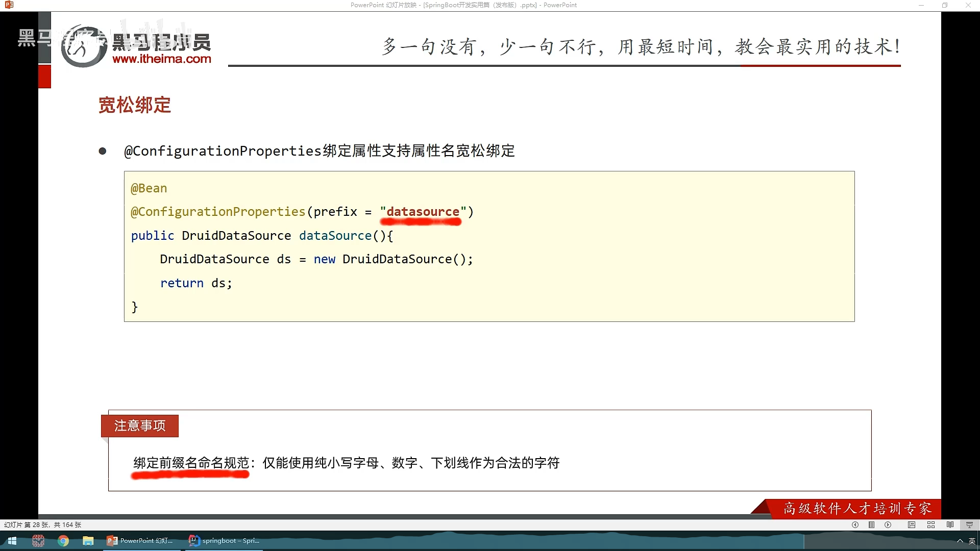Click the red brick-pattern taskbar app
This screenshot has width=980, height=551.
point(38,541)
